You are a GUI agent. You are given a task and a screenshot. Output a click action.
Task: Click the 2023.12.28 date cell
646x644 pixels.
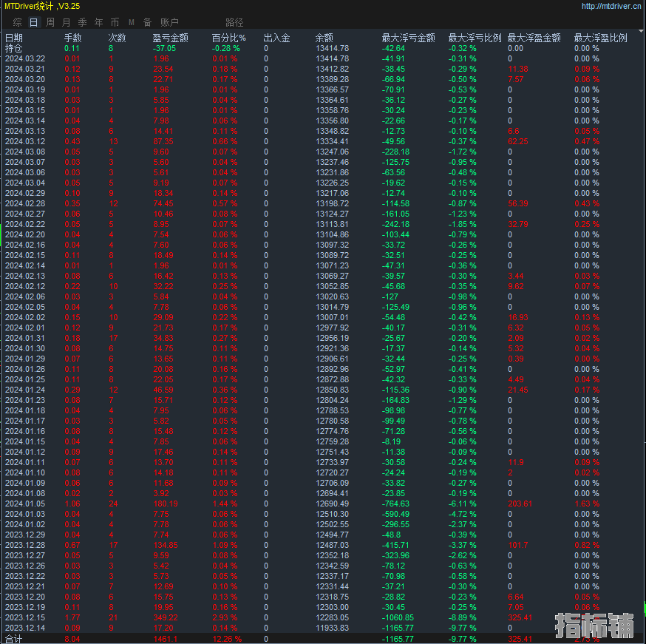(25, 545)
